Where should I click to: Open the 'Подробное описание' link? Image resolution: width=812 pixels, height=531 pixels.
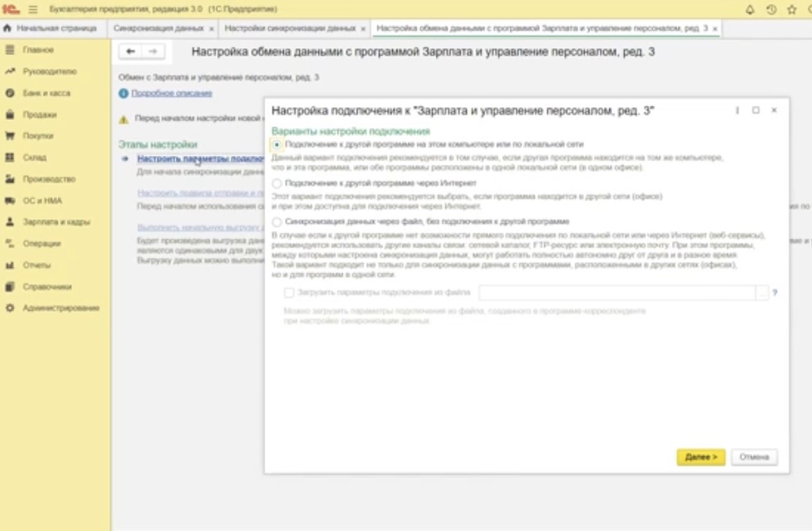(171, 94)
